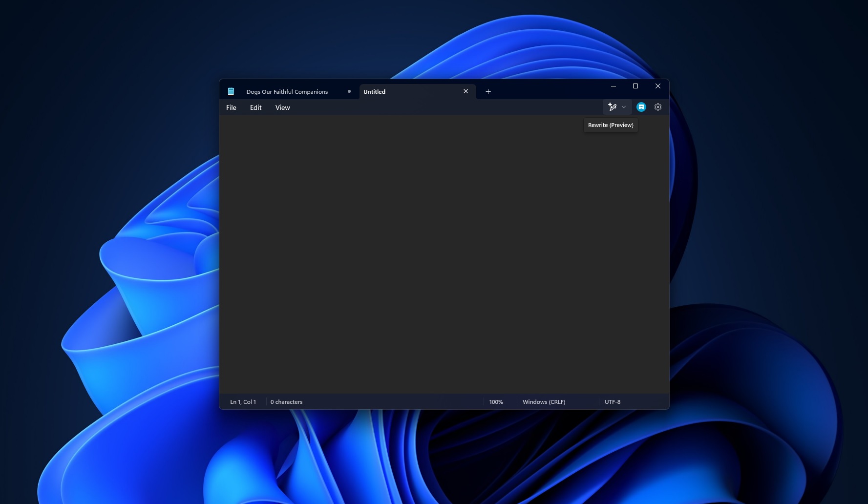Click the zoom level indicator showing 100%
The image size is (868, 504).
pyautogui.click(x=496, y=401)
